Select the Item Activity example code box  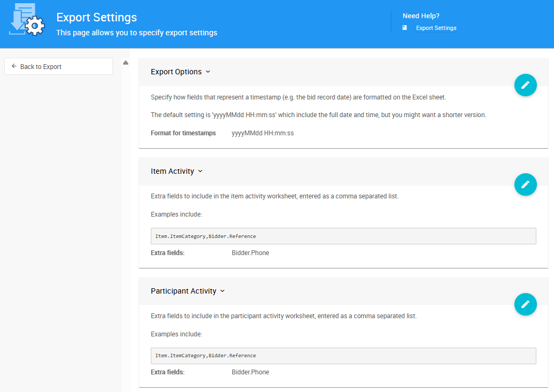pos(343,236)
